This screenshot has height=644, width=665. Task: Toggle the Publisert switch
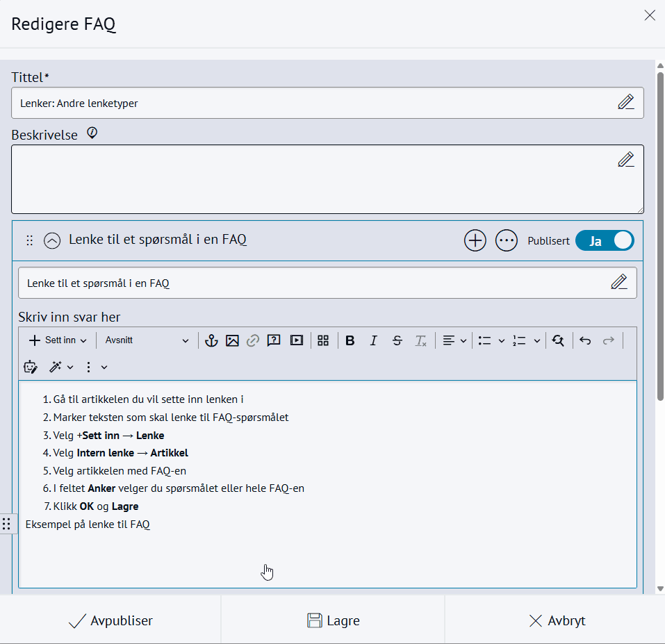coord(605,240)
